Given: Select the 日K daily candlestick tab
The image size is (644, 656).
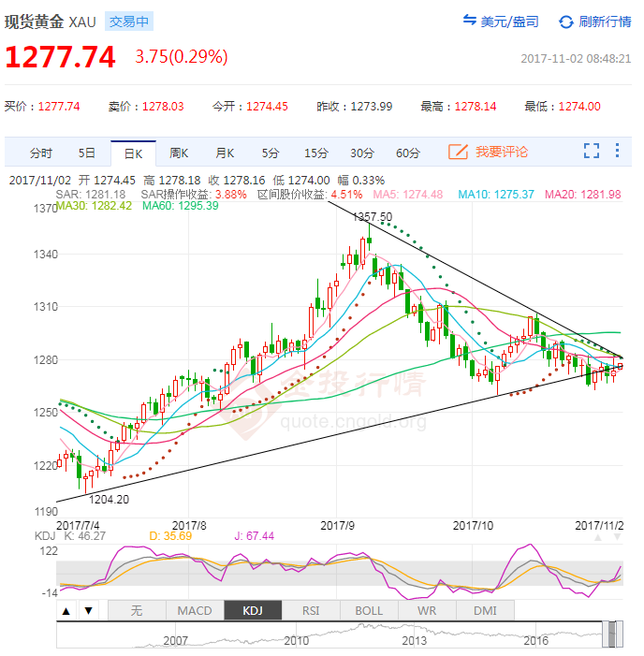Looking at the screenshot, I should pyautogui.click(x=133, y=153).
